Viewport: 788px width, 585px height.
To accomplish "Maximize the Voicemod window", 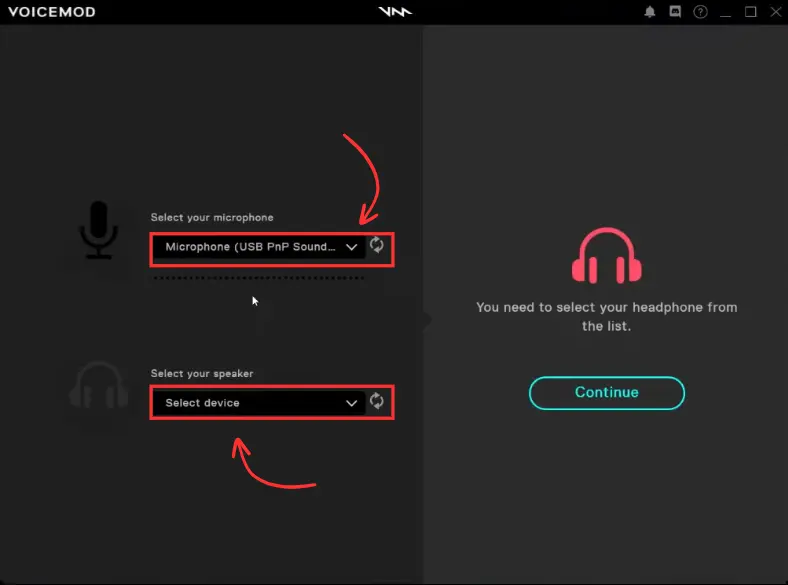I will [x=750, y=12].
